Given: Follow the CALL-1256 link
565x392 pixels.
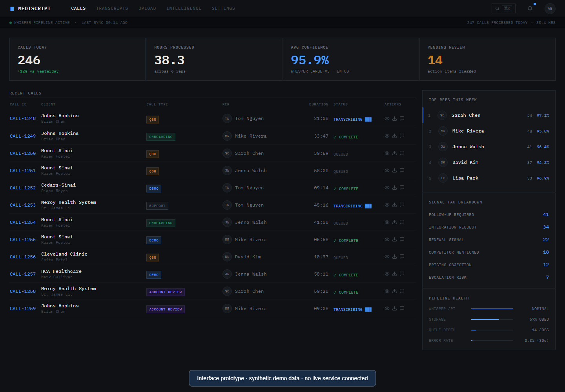Looking at the screenshot, I should click(x=23, y=257).
